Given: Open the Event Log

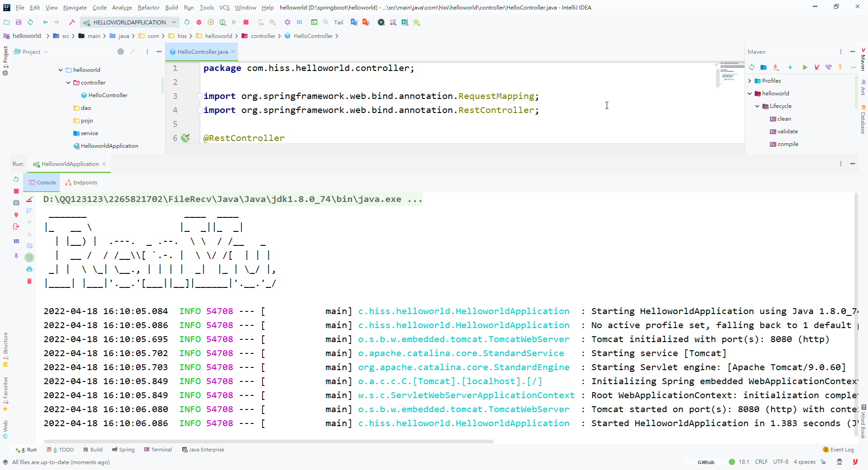Looking at the screenshot, I should coord(839,450).
